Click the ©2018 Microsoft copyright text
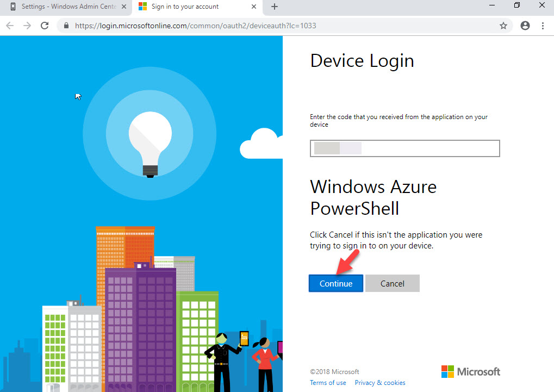This screenshot has height=392, width=554. coord(334,372)
